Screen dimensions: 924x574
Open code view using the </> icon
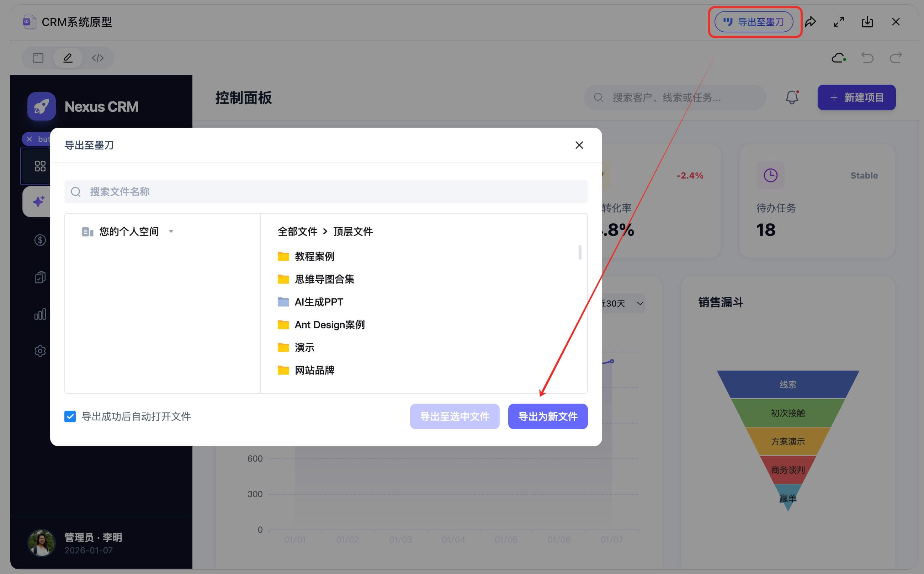[97, 58]
